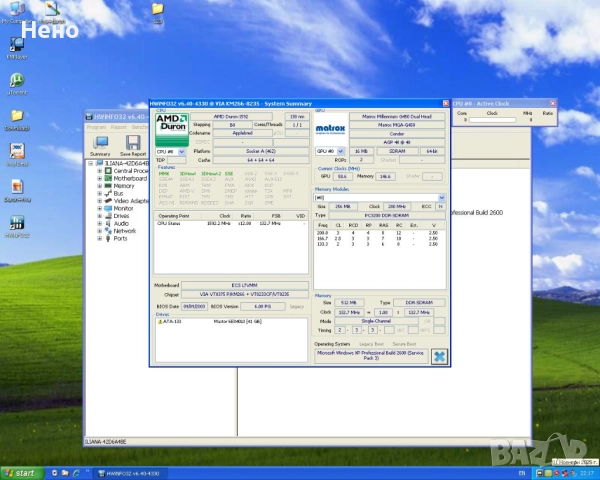
Task: Click the Save Report floppy icon
Action: point(133,145)
